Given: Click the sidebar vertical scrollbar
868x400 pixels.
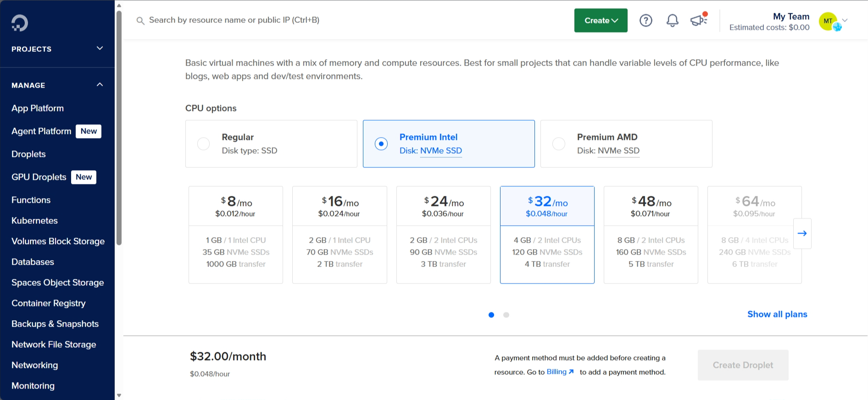Looking at the screenshot, I should 119,128.
